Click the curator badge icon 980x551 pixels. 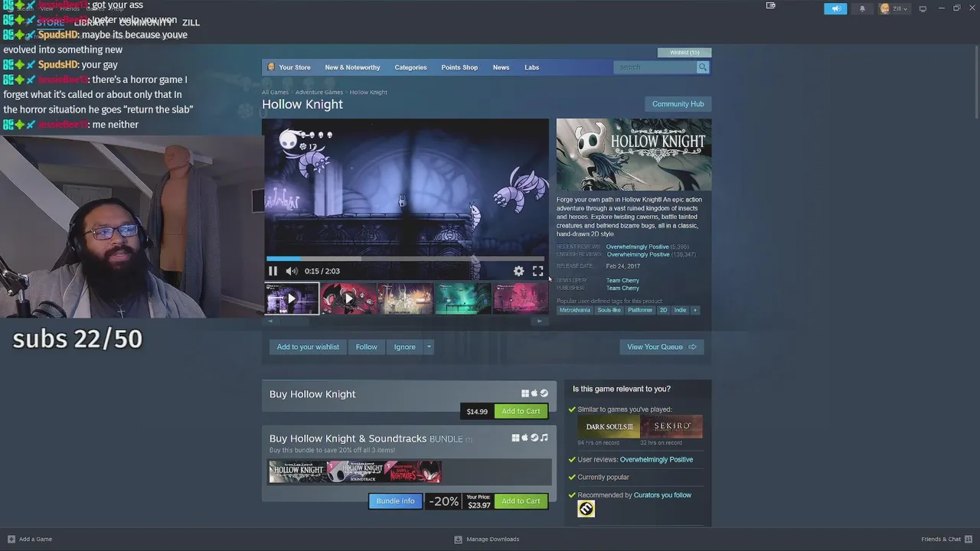pyautogui.click(x=586, y=509)
